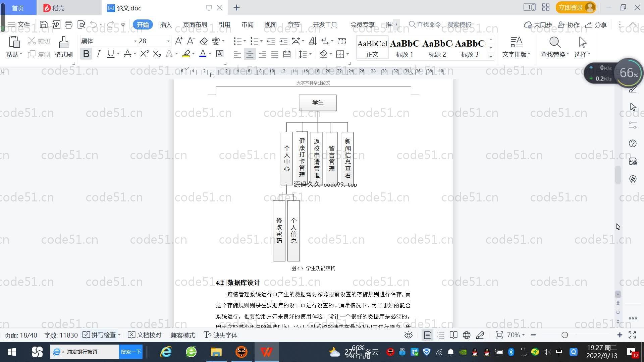Set justified text alignment
The image size is (644, 362).
(x=275, y=54)
